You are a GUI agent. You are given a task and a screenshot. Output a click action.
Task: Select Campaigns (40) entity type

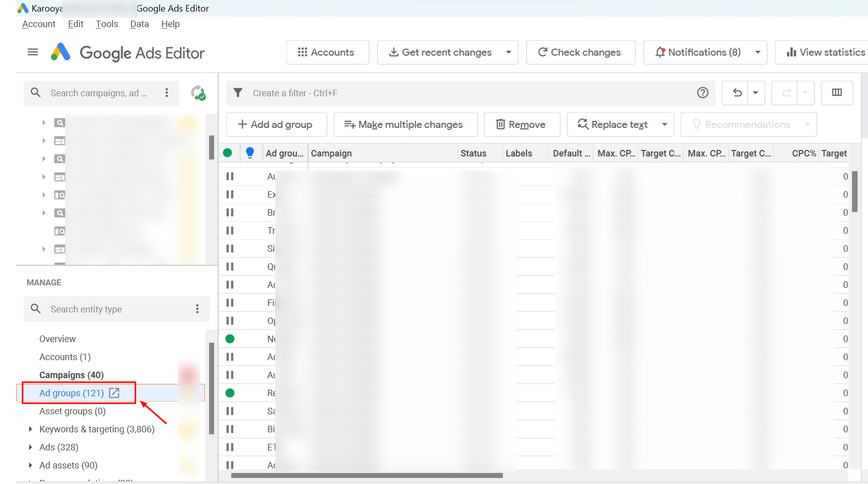(72, 375)
